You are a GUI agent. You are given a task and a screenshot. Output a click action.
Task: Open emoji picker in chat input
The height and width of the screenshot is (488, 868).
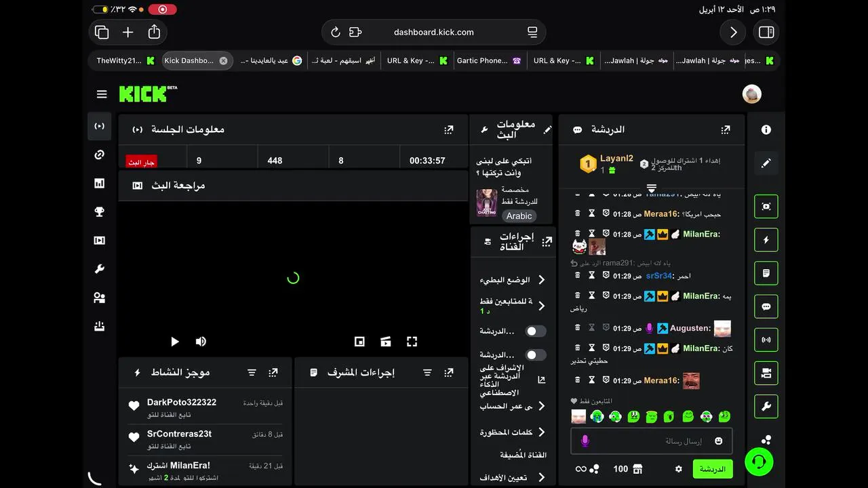pyautogui.click(x=719, y=441)
